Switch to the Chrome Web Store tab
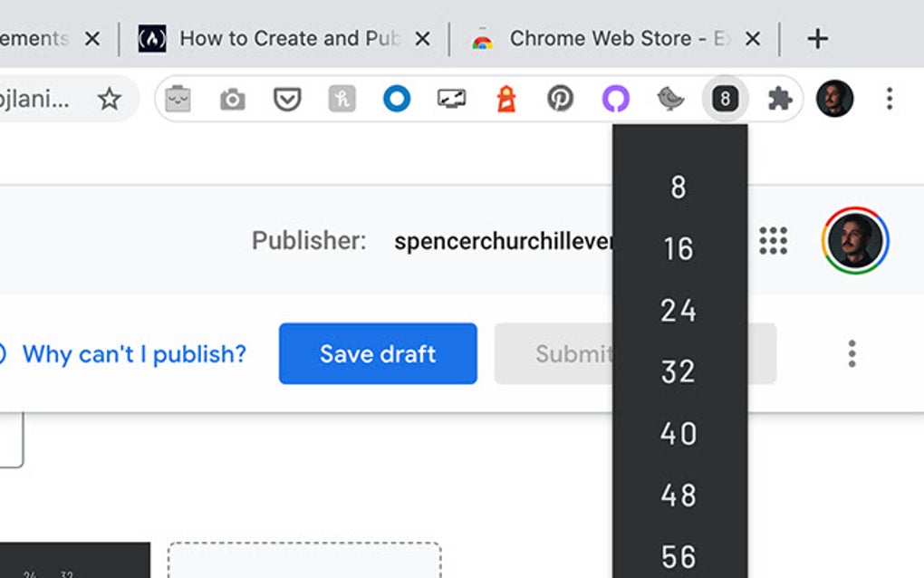Viewport: 924px width, 578px height. [x=598, y=38]
